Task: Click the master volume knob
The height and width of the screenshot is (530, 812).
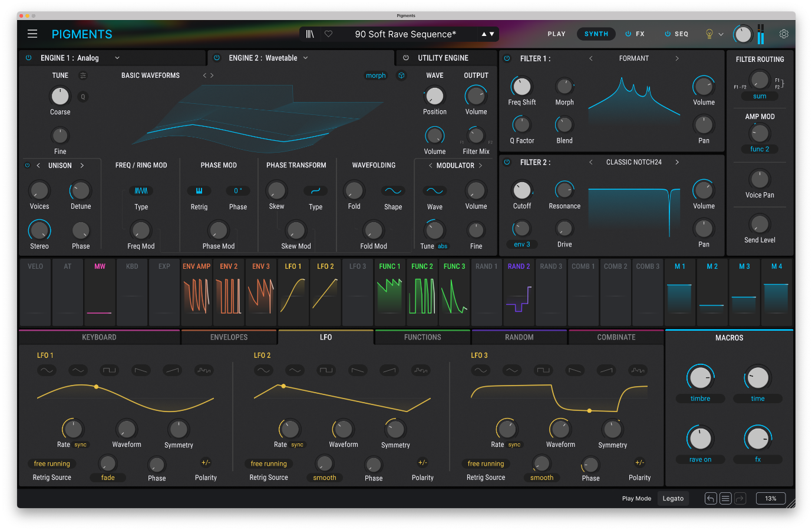Action: [x=743, y=34]
